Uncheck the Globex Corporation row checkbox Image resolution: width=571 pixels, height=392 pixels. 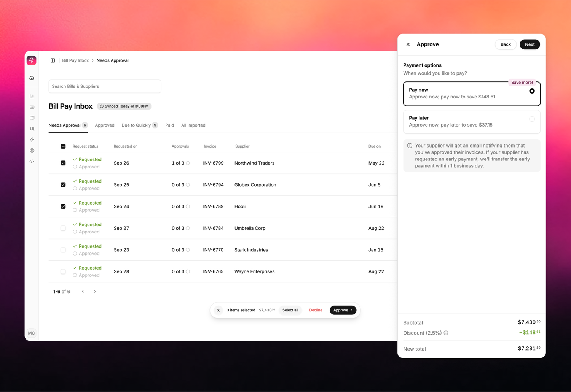[63, 185]
